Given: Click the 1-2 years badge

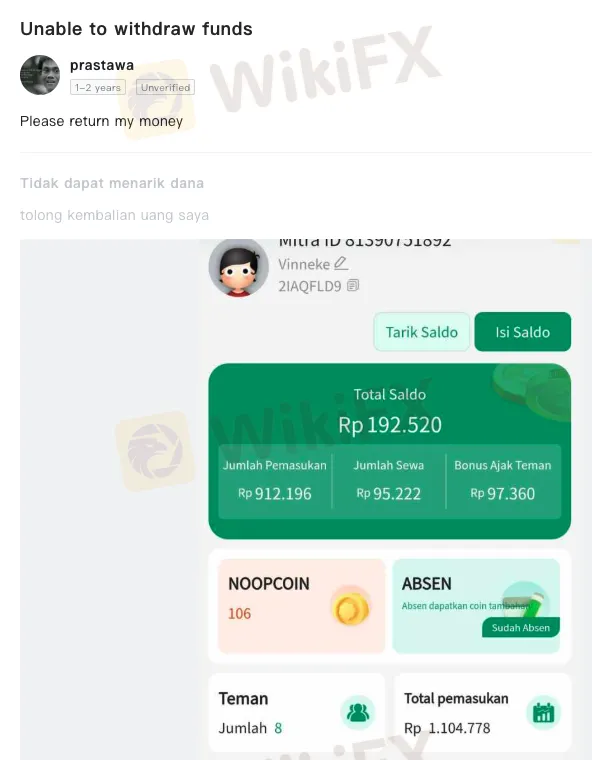Looking at the screenshot, I should click(98, 87).
